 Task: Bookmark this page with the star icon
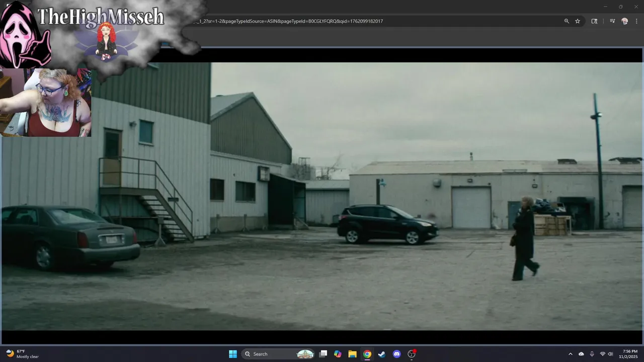click(x=578, y=21)
